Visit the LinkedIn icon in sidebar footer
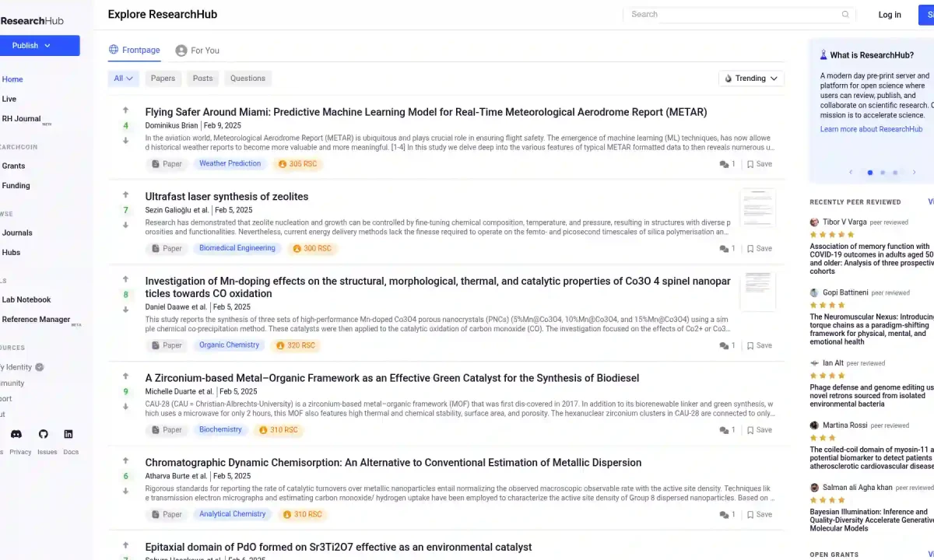This screenshot has width=934, height=560. coord(68,434)
